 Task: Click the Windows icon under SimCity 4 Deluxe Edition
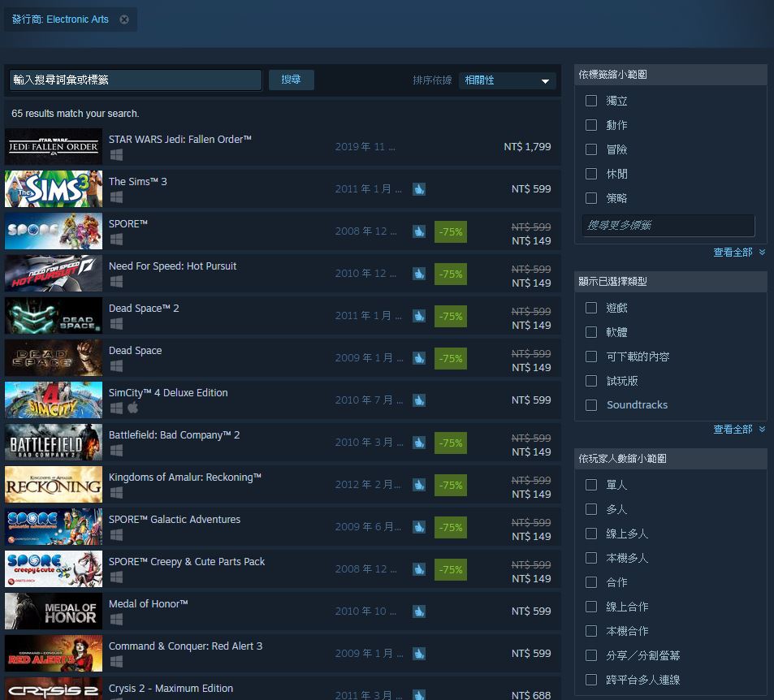[x=116, y=408]
